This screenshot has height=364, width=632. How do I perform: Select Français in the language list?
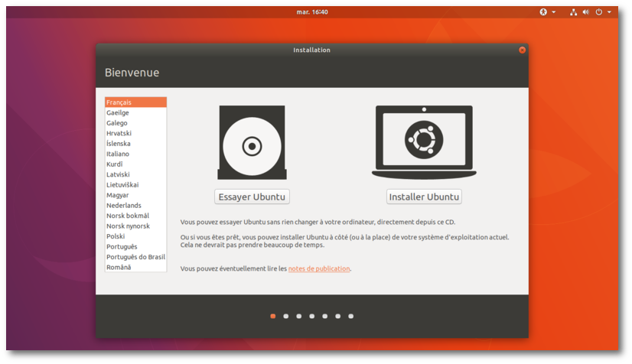136,102
